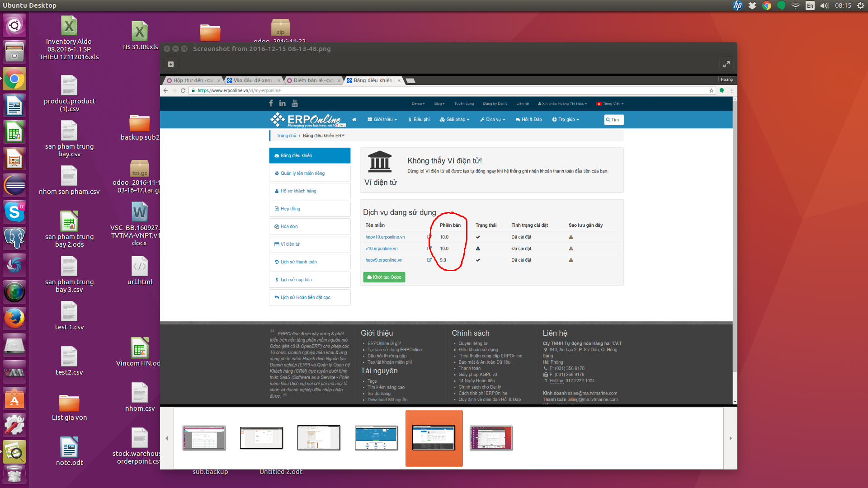Expand Giải pháp menu in screenshot
The width and height of the screenshot is (868, 488).
click(x=454, y=120)
